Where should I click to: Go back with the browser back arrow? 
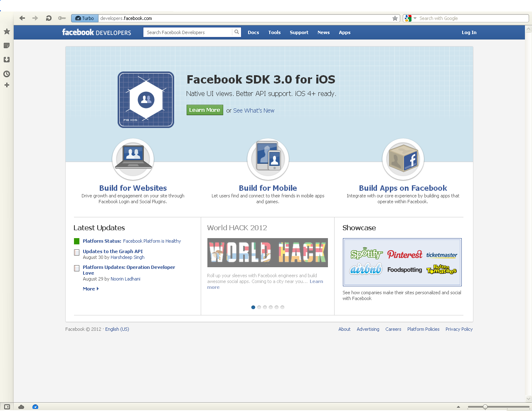click(22, 18)
